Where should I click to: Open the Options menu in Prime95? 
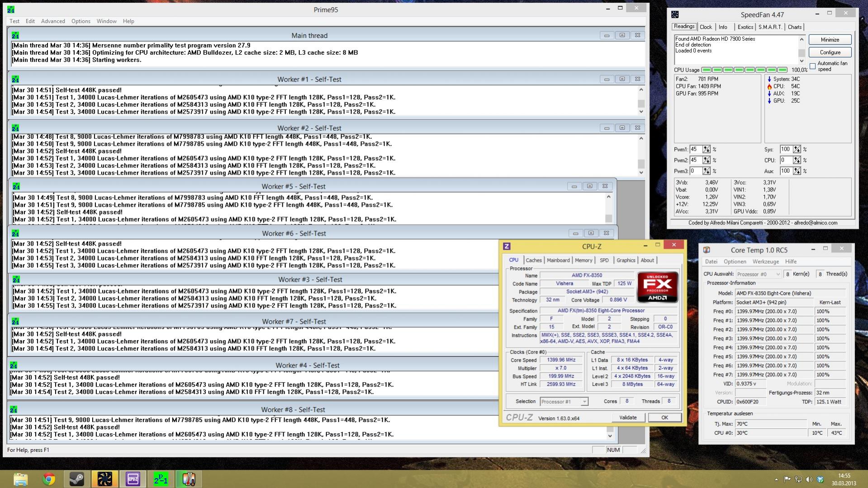tap(81, 21)
